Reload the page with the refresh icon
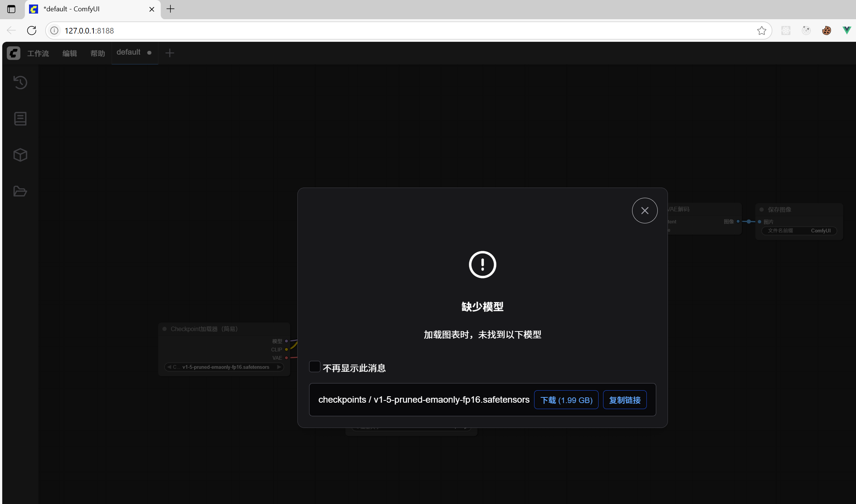 [x=32, y=31]
